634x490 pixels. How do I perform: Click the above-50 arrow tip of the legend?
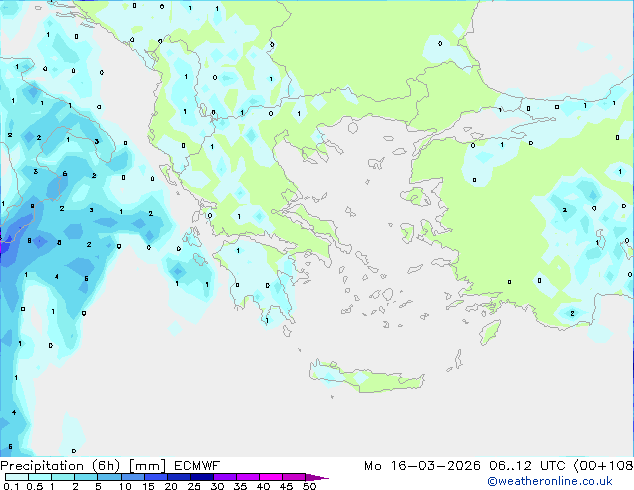pos(317,477)
